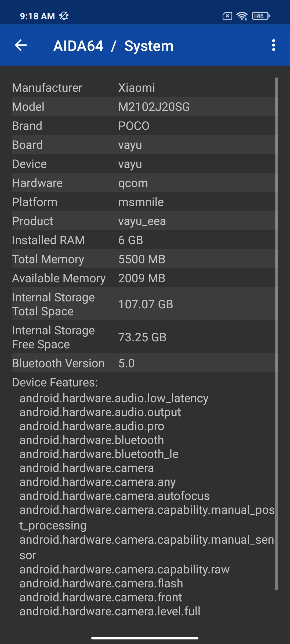Select the Installed RAM 6 GB row
Image resolution: width=290 pixels, height=644 pixels.
(143, 240)
